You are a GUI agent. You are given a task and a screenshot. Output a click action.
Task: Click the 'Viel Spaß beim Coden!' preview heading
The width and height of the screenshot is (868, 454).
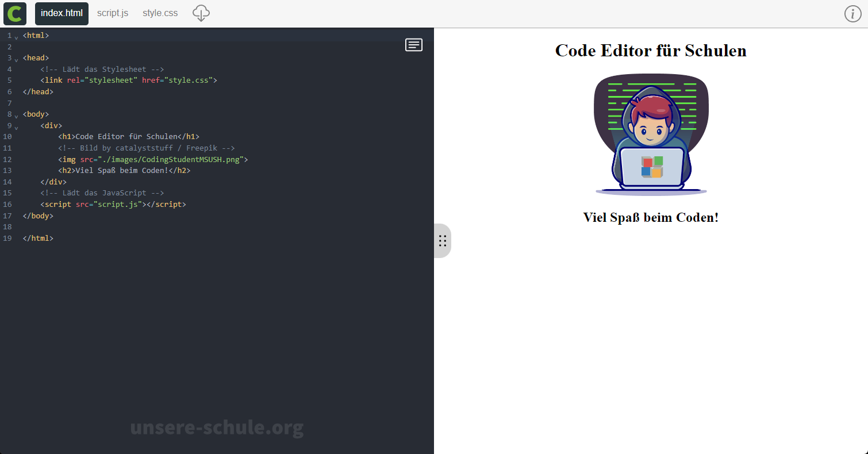[x=651, y=217]
